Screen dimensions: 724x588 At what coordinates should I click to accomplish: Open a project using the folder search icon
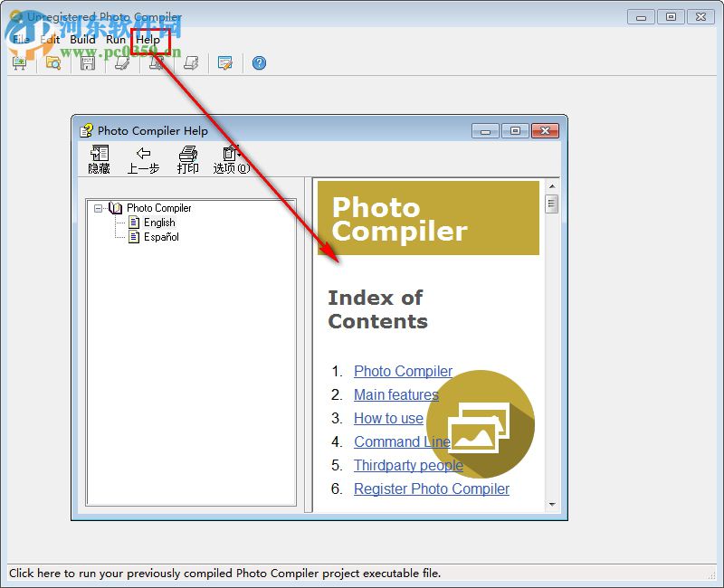pyautogui.click(x=53, y=63)
